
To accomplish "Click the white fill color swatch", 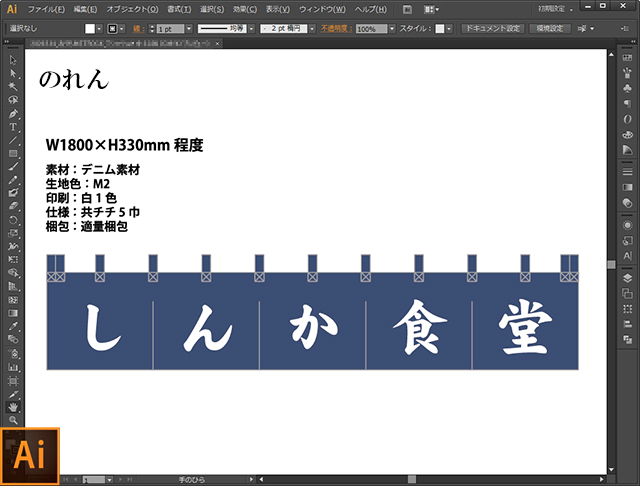I will [90, 29].
